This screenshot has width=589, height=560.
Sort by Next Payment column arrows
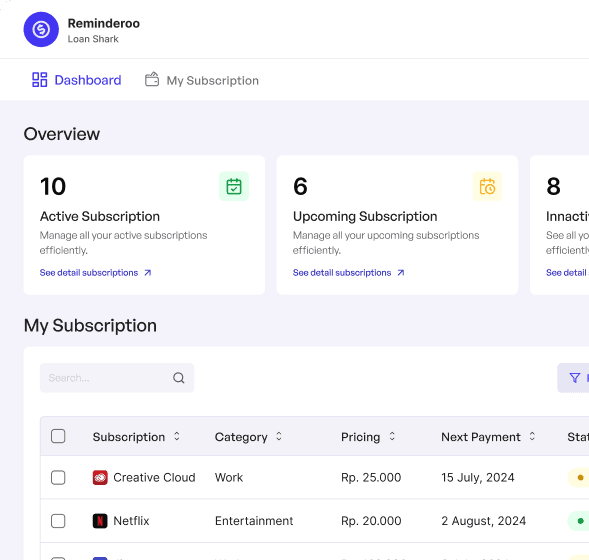click(532, 436)
